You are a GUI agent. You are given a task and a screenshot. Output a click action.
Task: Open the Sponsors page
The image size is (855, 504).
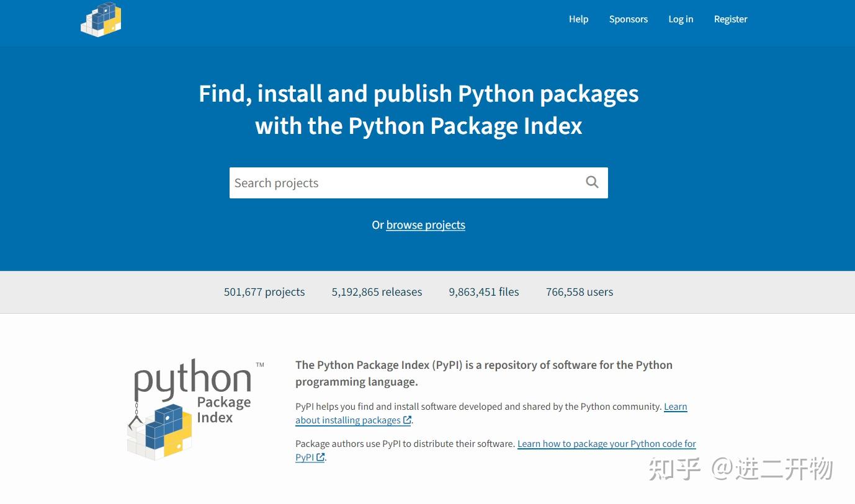[628, 19]
